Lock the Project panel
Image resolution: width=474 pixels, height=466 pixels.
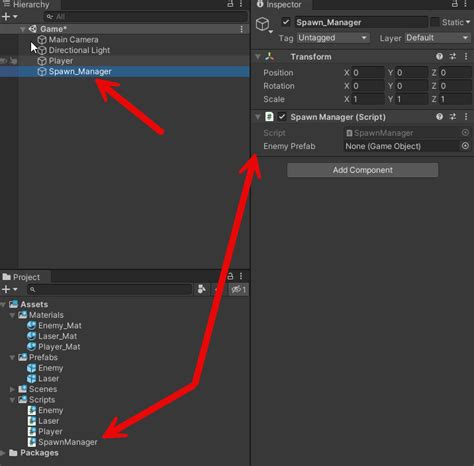(x=230, y=276)
